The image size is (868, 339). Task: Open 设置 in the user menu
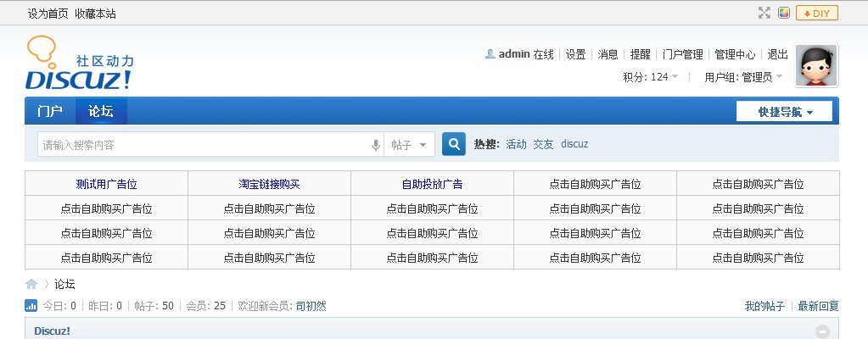[x=576, y=54]
